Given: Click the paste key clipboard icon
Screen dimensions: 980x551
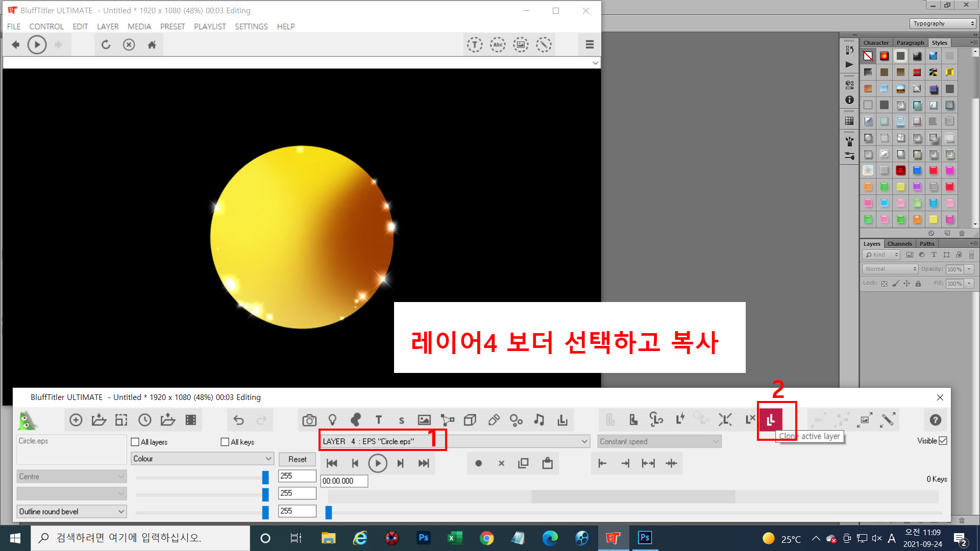Looking at the screenshot, I should pos(547,463).
